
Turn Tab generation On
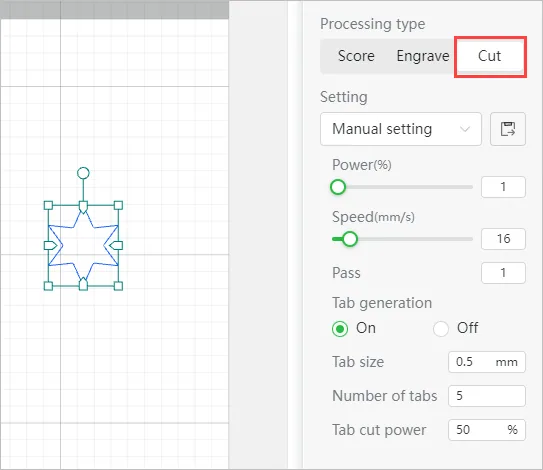point(340,329)
